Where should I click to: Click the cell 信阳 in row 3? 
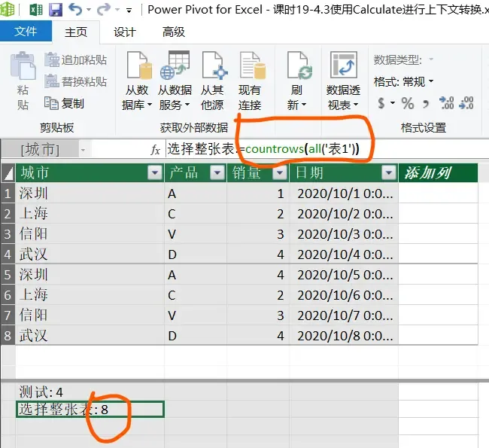[x=90, y=234]
